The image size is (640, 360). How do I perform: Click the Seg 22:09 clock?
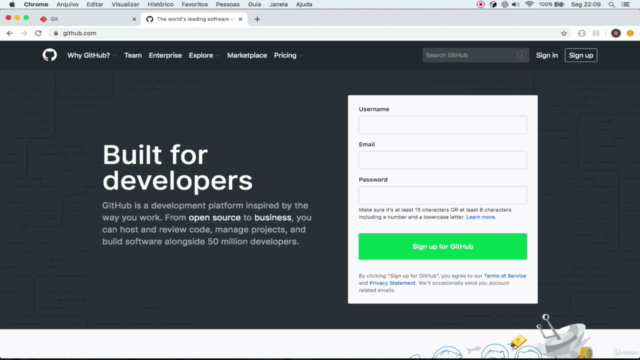(x=586, y=4)
